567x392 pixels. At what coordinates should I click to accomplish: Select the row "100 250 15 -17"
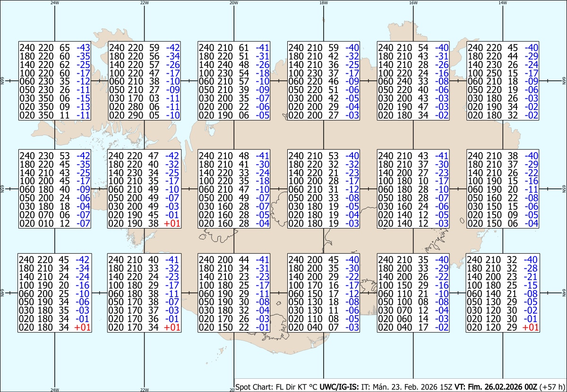pyautogui.click(x=503, y=73)
